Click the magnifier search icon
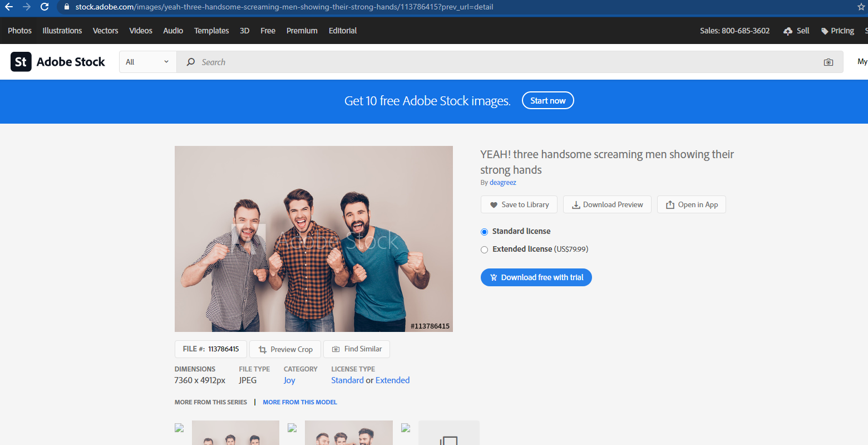Screen dimensions: 868x445 pos(190,62)
